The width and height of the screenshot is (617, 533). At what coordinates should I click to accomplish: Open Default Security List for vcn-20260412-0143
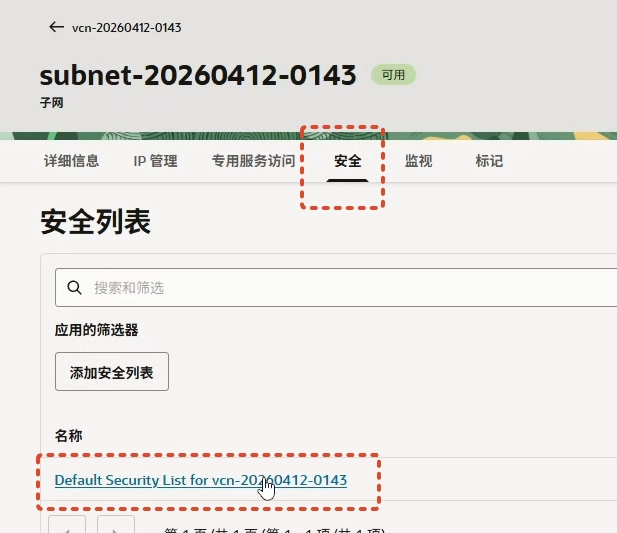coord(200,480)
